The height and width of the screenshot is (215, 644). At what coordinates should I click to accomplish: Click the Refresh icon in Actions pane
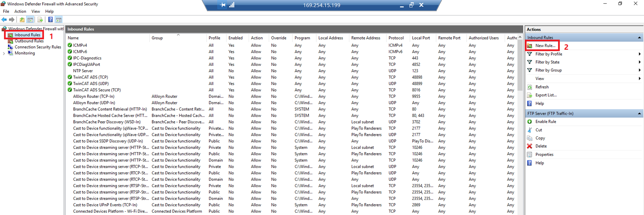click(530, 87)
